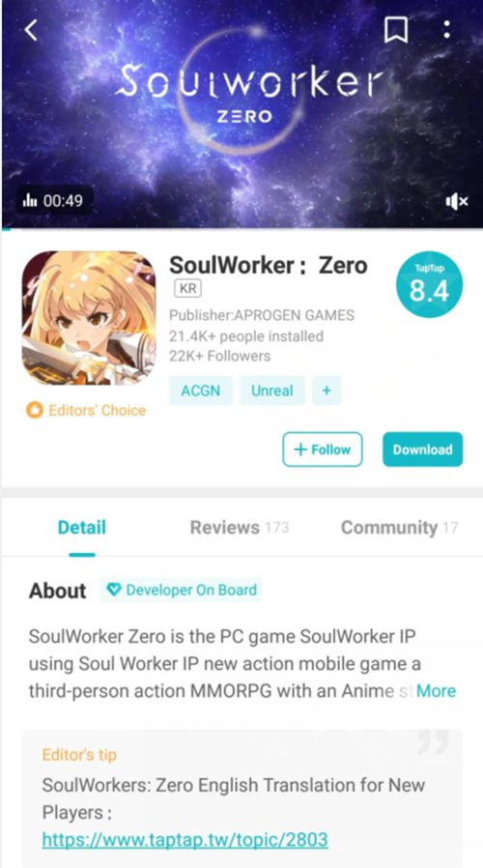Select the Unreal tag
Screen dimensions: 483x868
(271, 391)
